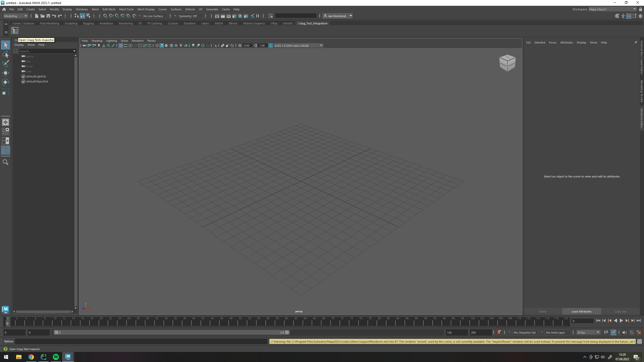This screenshot has height=362, width=644.
Task: Toggle viewport grid display icon
Action: pyautogui.click(x=121, y=46)
